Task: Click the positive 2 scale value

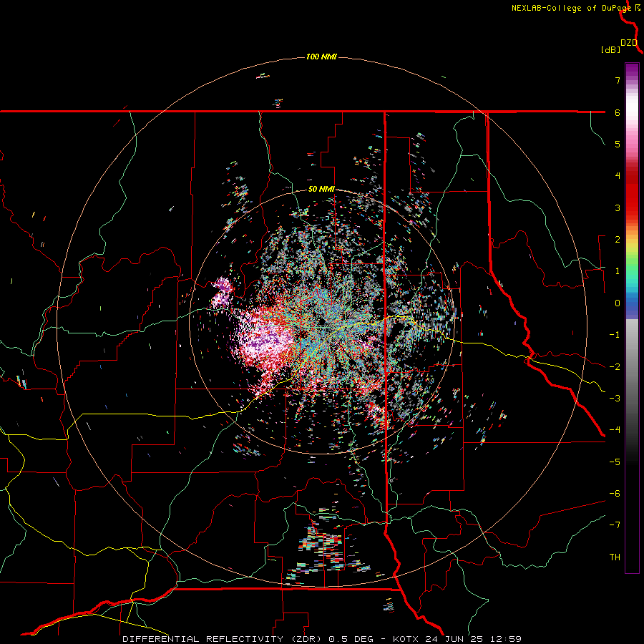Action: (x=618, y=240)
